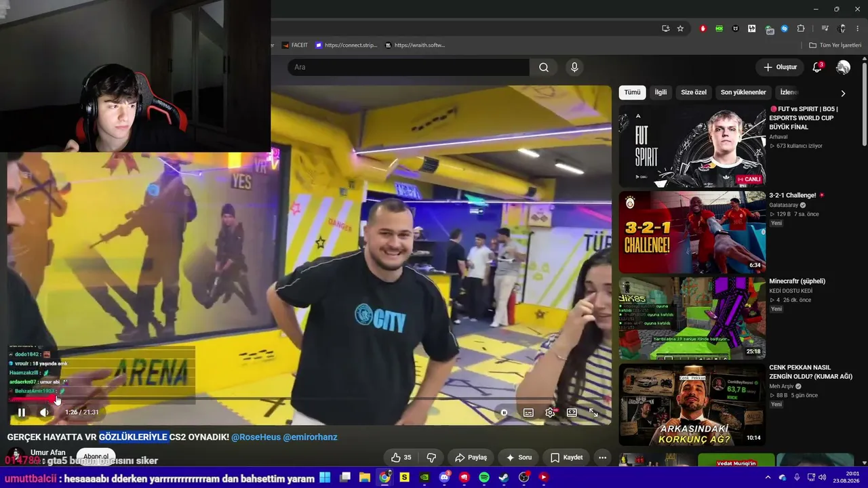Subscribe with the Abone ol button

coord(96,457)
